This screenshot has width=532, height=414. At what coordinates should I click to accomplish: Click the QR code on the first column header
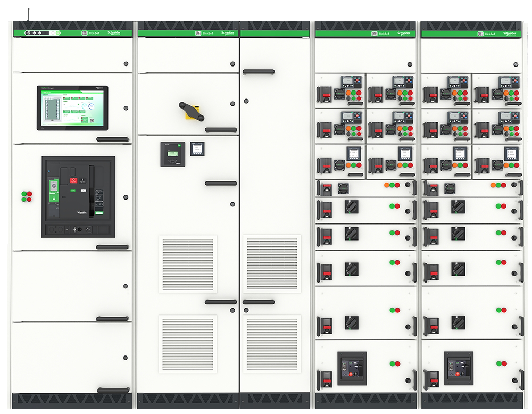[85, 33]
